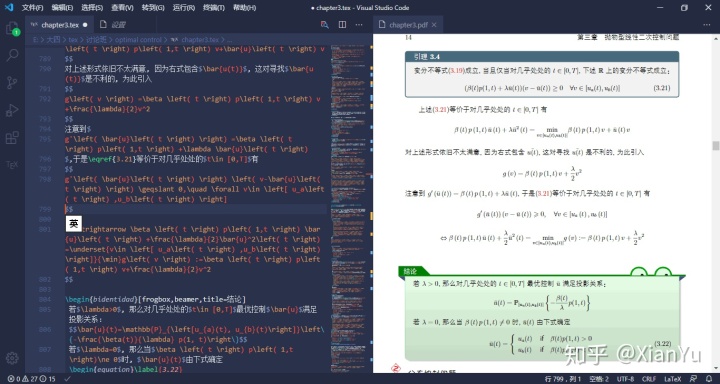This screenshot has width=720, height=384.
Task: Select the 'tex' breadcrumb folder
Action: point(73,40)
